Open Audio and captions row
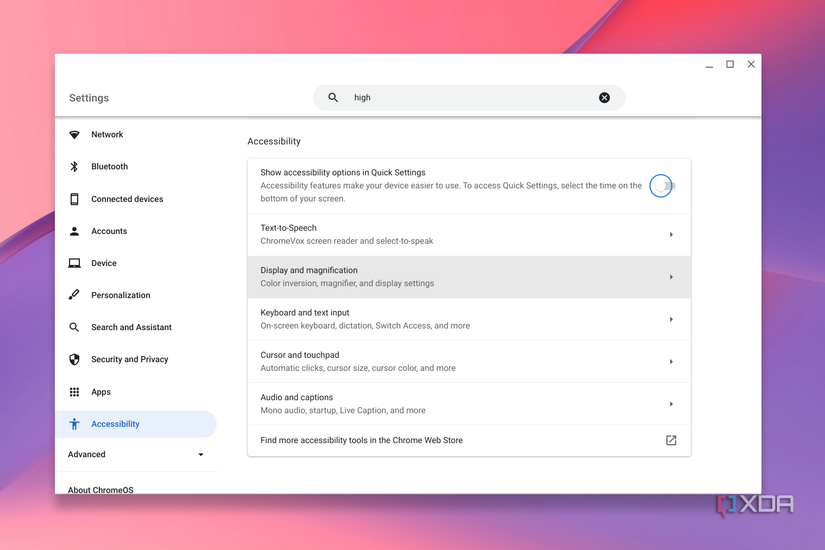This screenshot has width=825, height=550. point(469,404)
